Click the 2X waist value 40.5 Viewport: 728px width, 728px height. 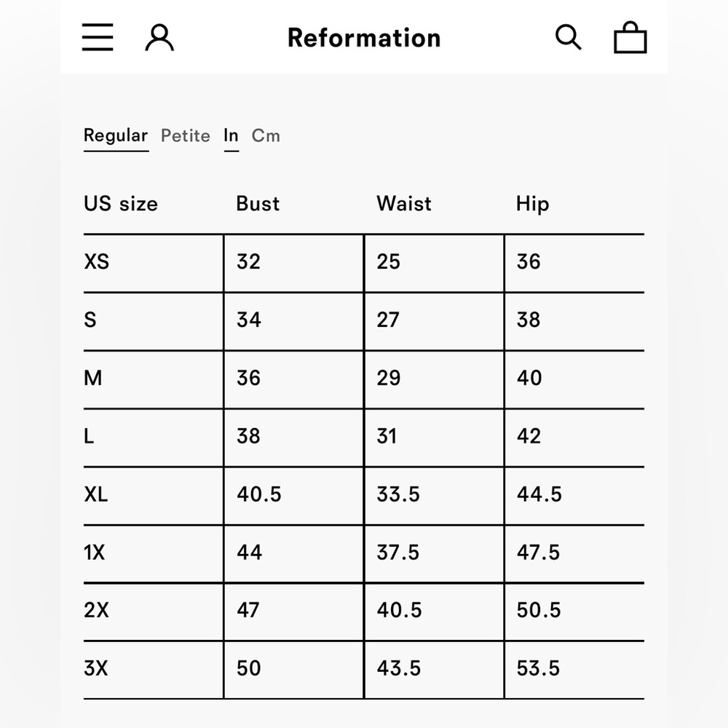[x=399, y=611]
